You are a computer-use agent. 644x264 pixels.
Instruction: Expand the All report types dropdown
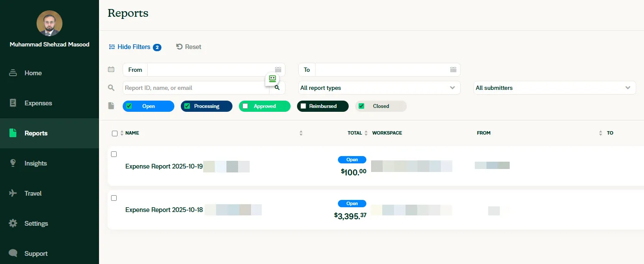379,88
